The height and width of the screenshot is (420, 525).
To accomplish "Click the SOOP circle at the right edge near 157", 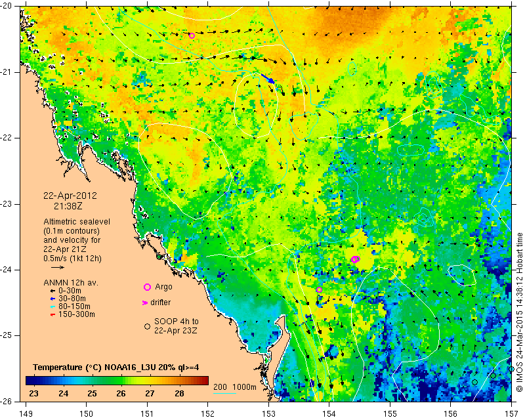I will click(x=511, y=369).
